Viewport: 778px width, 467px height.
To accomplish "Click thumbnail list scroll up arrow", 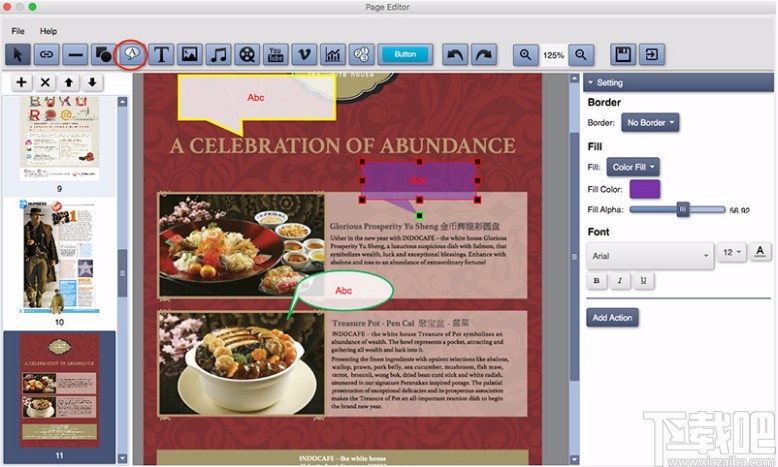I will click(x=122, y=102).
